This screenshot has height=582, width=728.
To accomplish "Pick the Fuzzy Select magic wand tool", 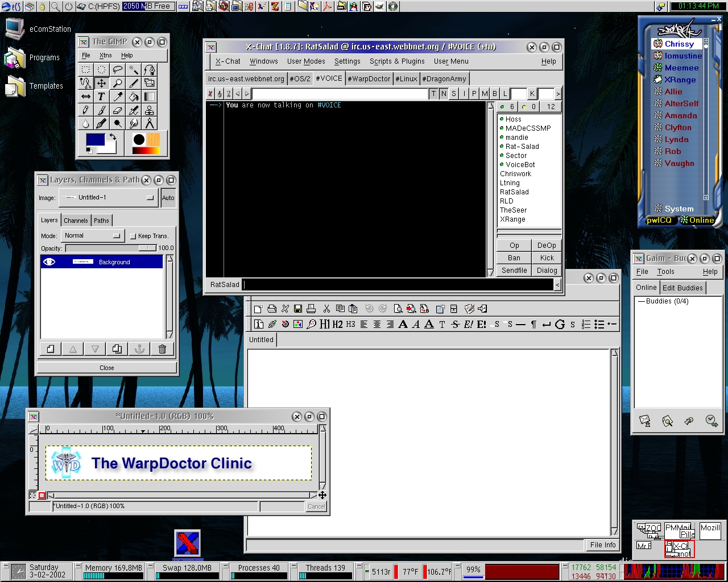I will 133,69.
